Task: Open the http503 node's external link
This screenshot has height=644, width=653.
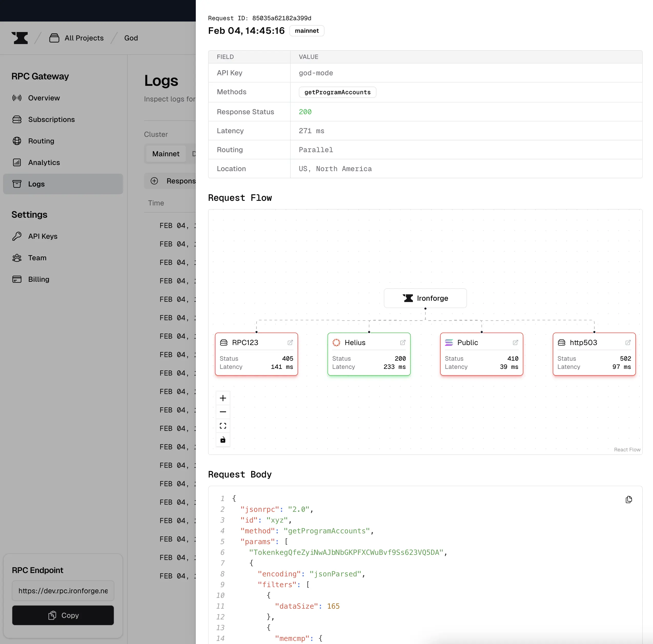Action: (x=628, y=342)
